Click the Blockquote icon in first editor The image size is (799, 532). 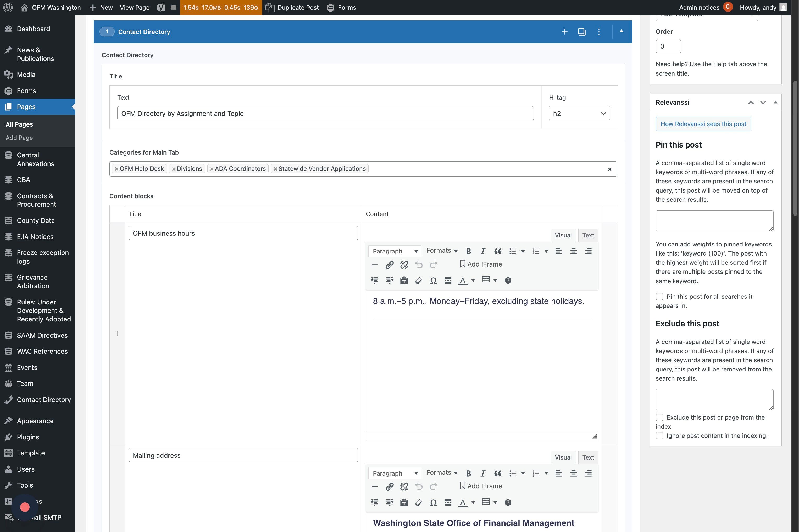click(497, 251)
